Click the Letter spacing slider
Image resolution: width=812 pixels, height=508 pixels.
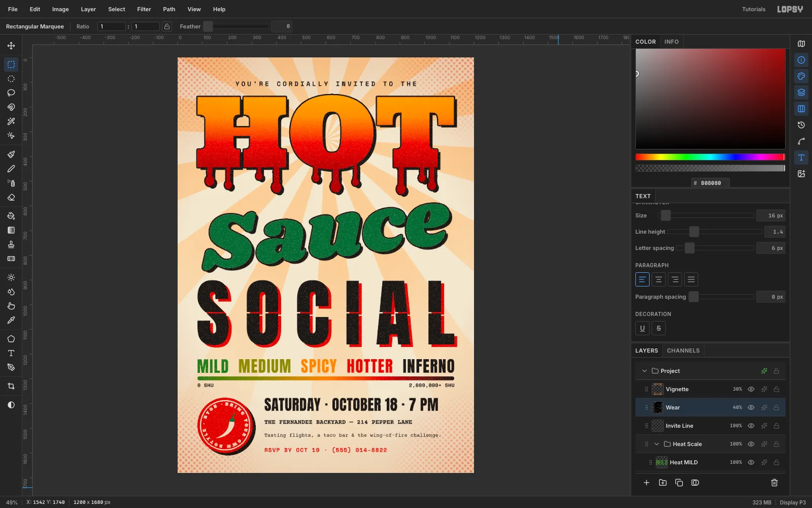[716, 248]
